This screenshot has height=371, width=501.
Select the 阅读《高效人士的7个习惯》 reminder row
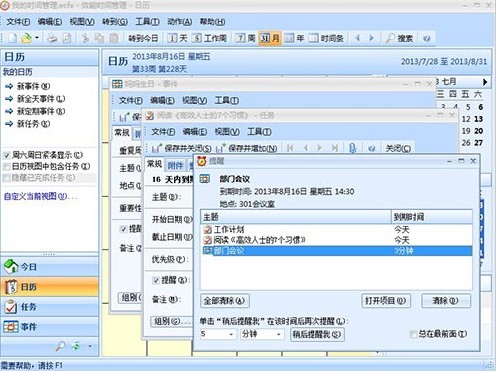[x=337, y=240]
